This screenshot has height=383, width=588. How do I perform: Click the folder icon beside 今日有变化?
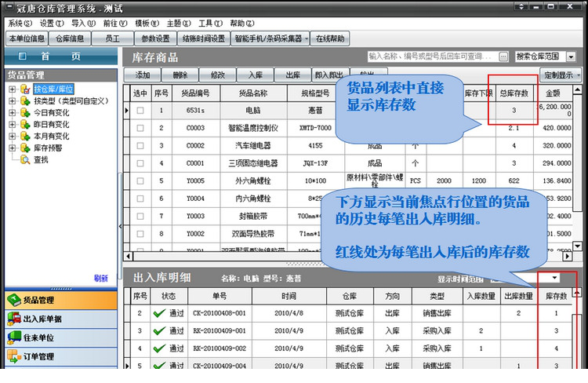pyautogui.click(x=25, y=113)
